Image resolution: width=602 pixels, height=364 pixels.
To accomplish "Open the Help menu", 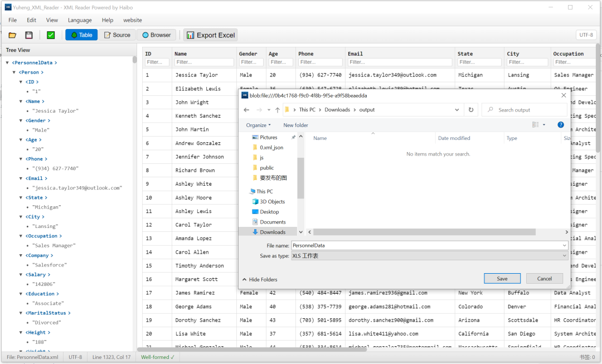I will tap(108, 20).
